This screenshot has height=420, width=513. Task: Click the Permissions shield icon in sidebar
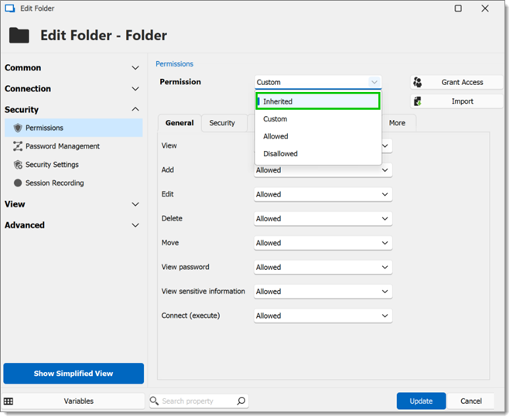(x=18, y=128)
